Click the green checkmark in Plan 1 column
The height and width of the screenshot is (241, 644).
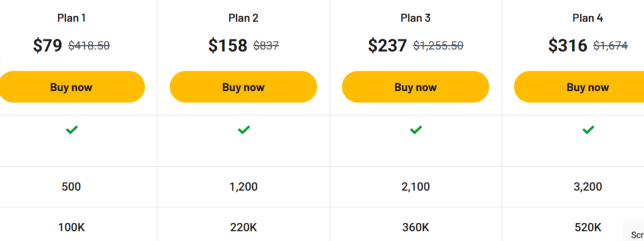pos(72,130)
